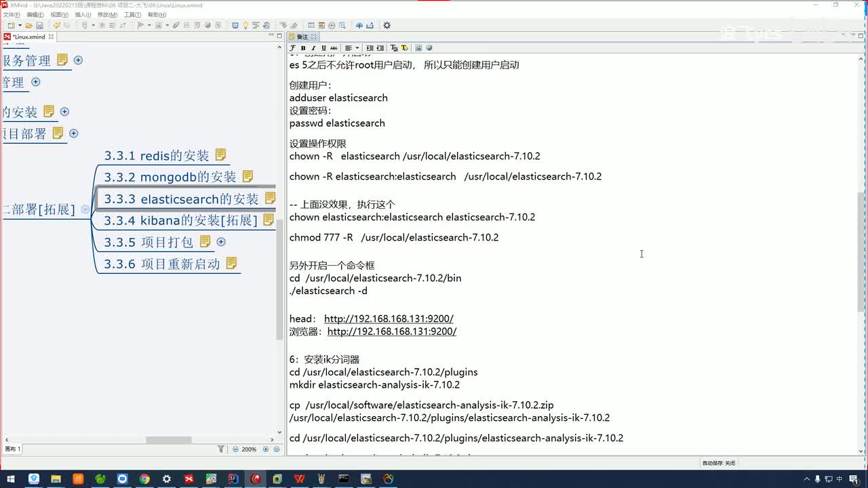Image resolution: width=868 pixels, height=488 pixels.
Task: Switch to the Linux.xmind editor tab
Action: pyautogui.click(x=28, y=37)
